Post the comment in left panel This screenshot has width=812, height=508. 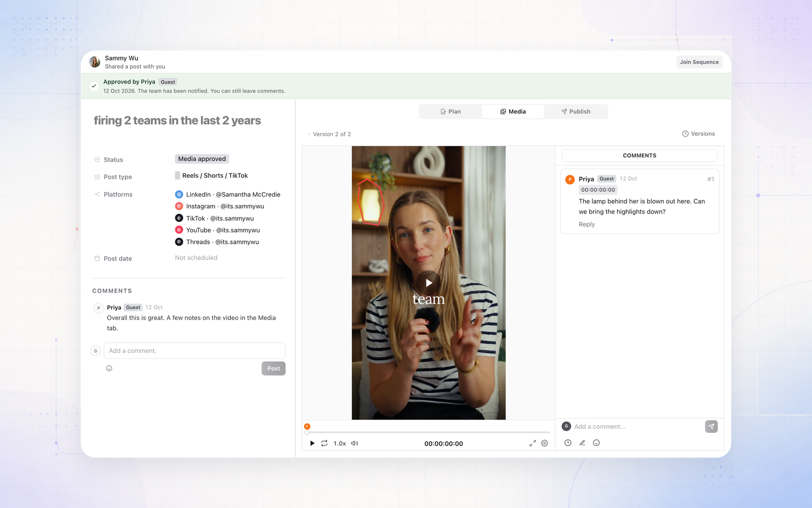coord(274,368)
